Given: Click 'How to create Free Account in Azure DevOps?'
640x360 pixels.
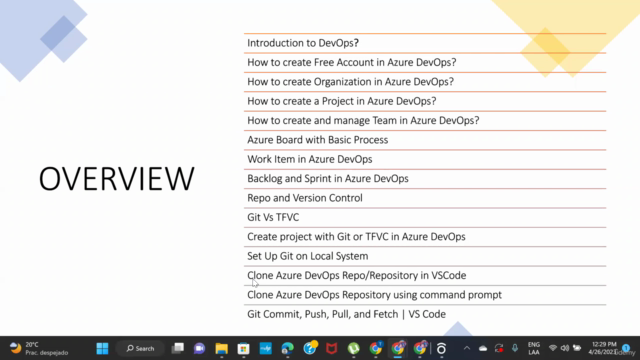Looking at the screenshot, I should [x=352, y=62].
